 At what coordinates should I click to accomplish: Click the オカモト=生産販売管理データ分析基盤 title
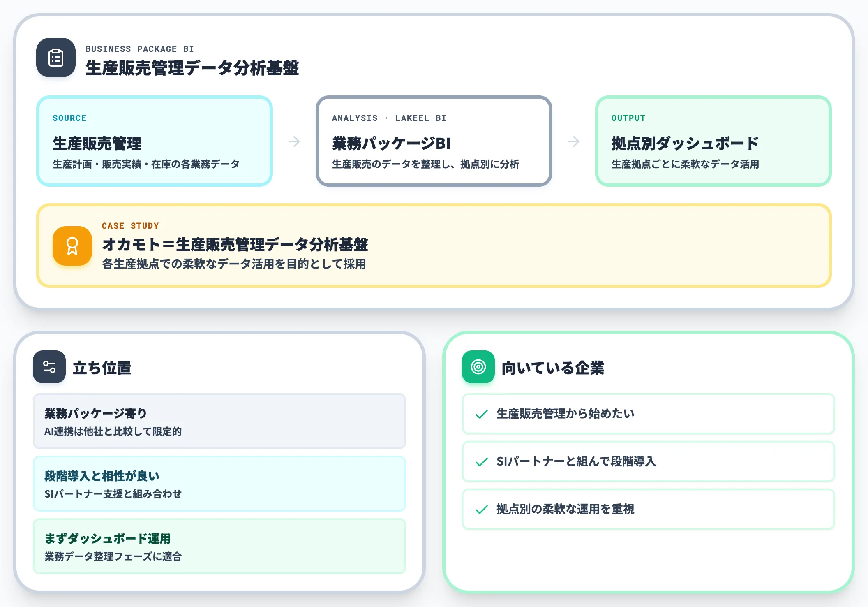click(x=235, y=245)
